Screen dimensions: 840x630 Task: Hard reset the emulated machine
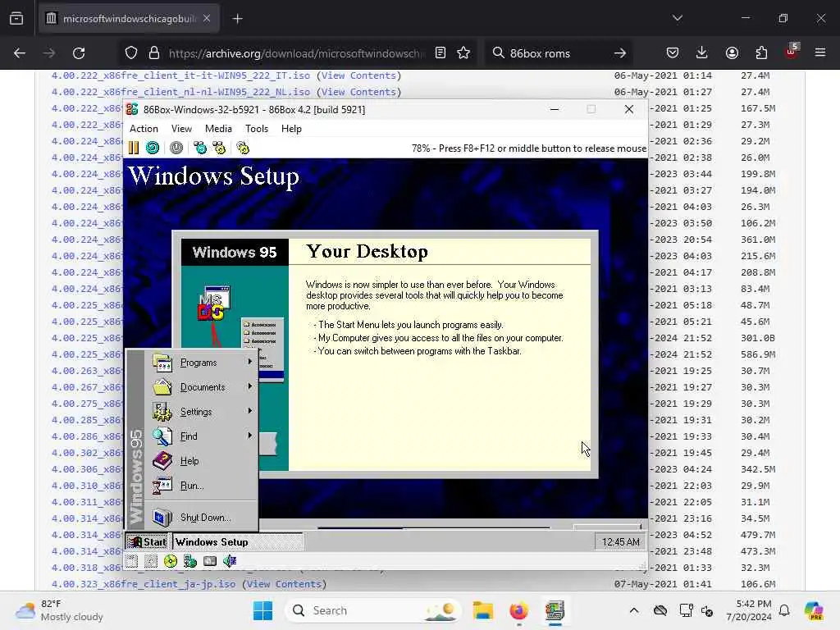[x=153, y=148]
